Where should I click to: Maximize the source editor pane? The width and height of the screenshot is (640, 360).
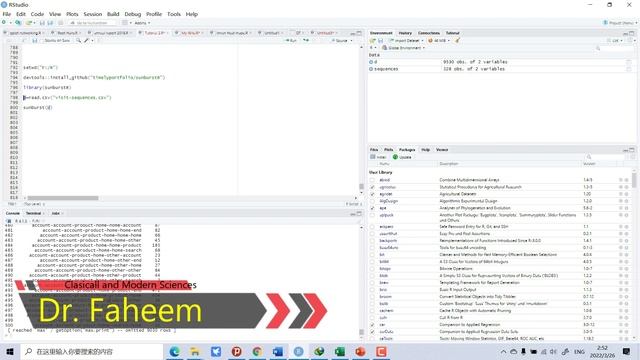point(359,33)
